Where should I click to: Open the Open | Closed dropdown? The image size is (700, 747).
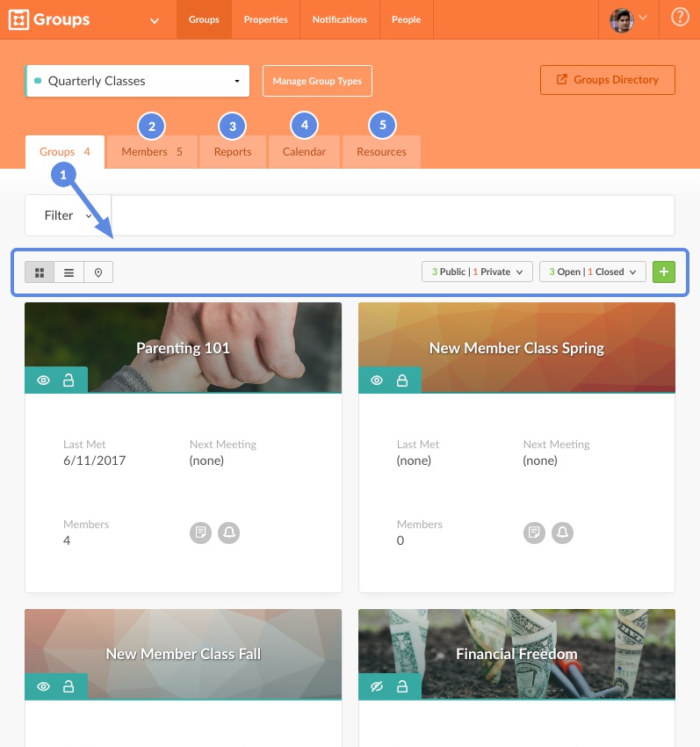592,272
